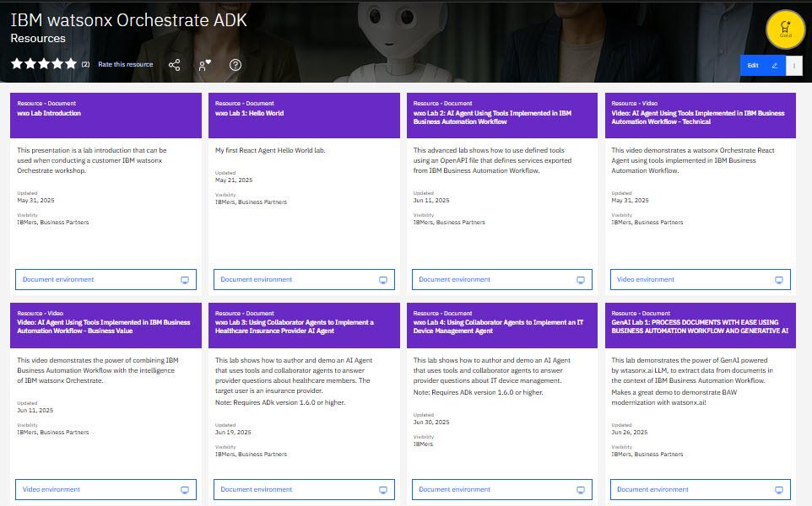812x506 pixels.
Task: Click the May 21, 2025 updated date
Action: point(234,180)
